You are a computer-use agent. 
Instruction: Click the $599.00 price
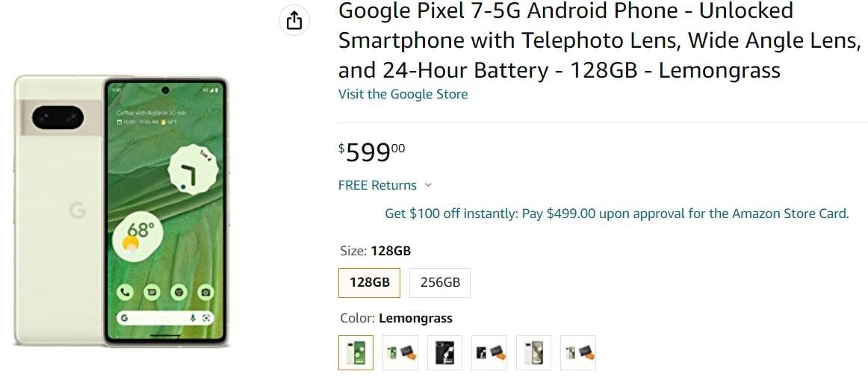point(372,152)
